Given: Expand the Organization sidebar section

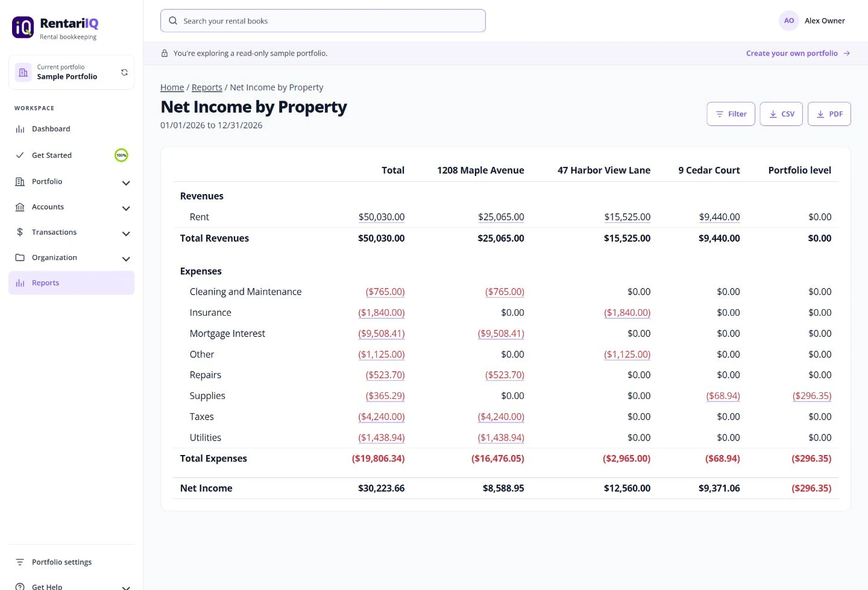Looking at the screenshot, I should (126, 259).
